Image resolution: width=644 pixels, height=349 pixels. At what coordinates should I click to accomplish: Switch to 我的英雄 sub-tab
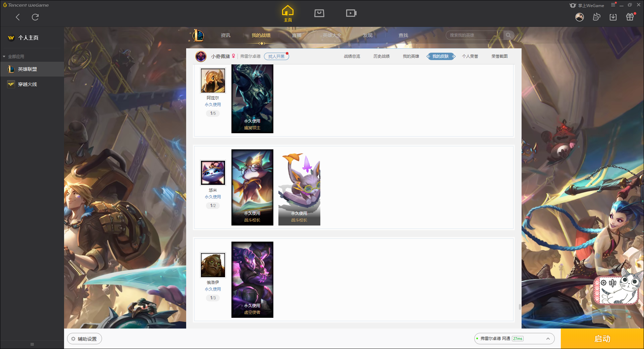(x=411, y=56)
